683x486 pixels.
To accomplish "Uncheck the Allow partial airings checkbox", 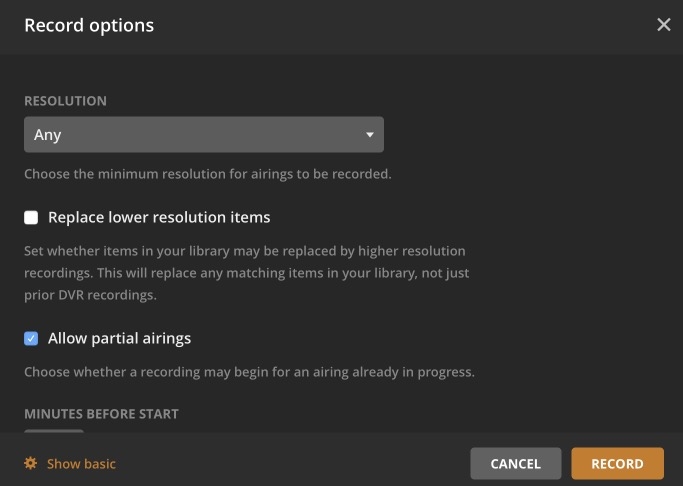I will click(31, 339).
